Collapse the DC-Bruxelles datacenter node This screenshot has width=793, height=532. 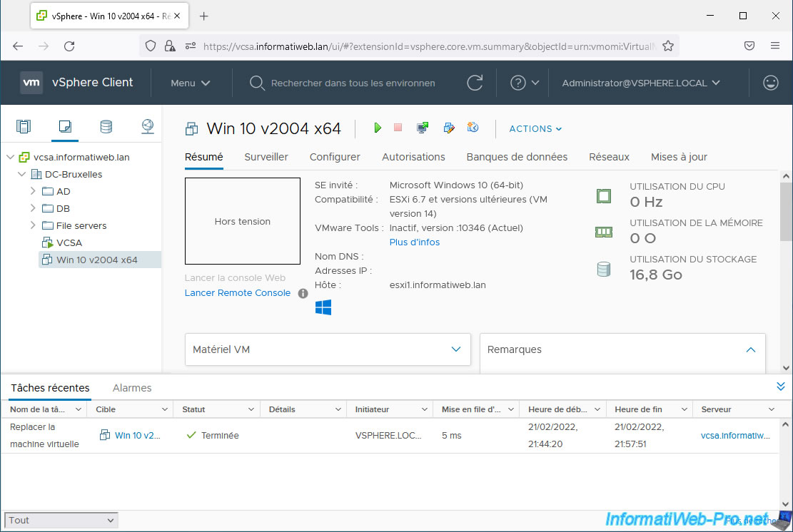pos(21,174)
